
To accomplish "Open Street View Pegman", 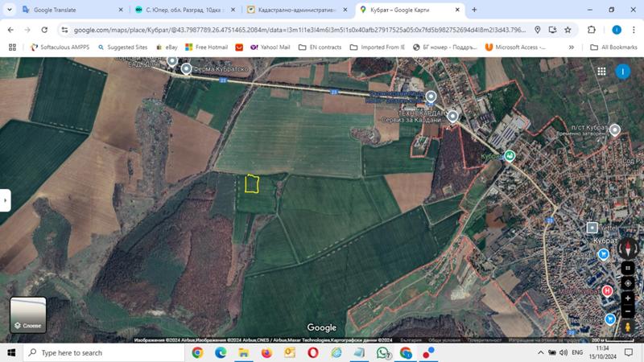I will pyautogui.click(x=628, y=327).
